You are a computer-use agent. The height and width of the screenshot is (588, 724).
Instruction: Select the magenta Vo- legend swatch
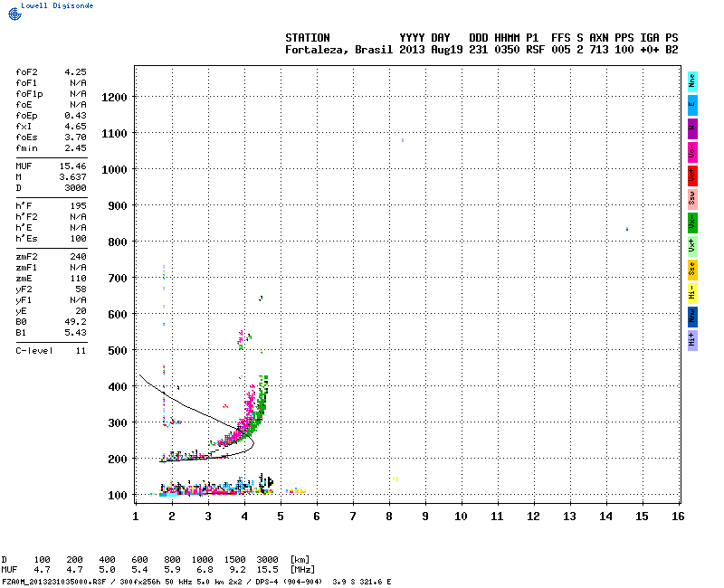692,152
